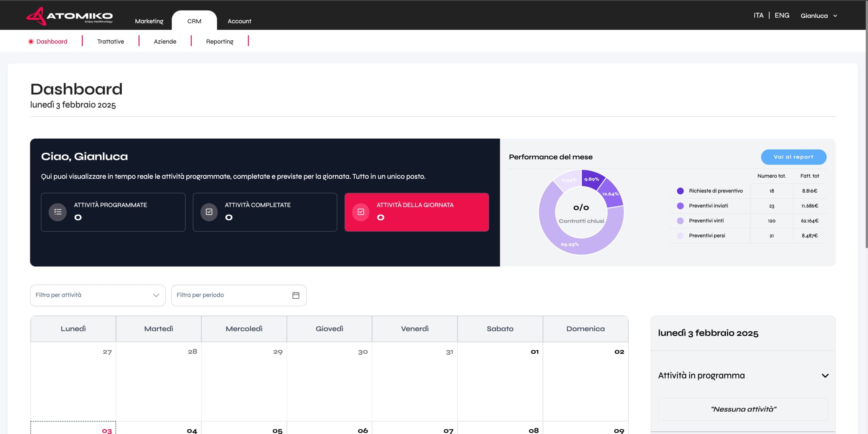Open the Reporting link
Viewport: 868px width, 434px height.
(x=220, y=42)
